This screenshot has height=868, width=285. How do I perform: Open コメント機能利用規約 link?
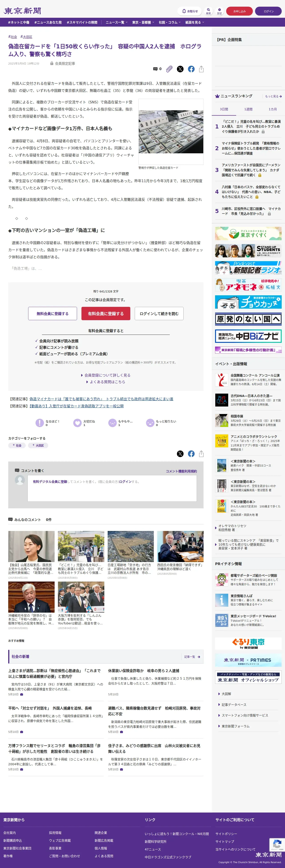coord(181,471)
